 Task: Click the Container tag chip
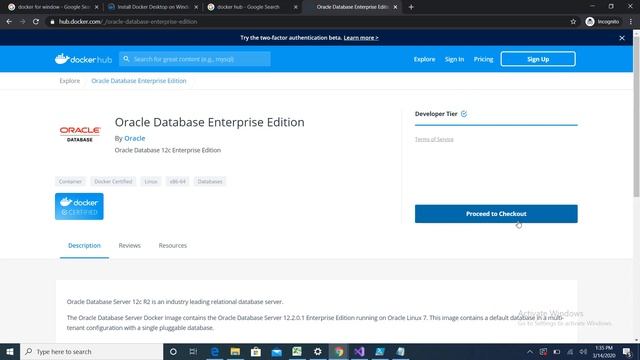coord(70,181)
